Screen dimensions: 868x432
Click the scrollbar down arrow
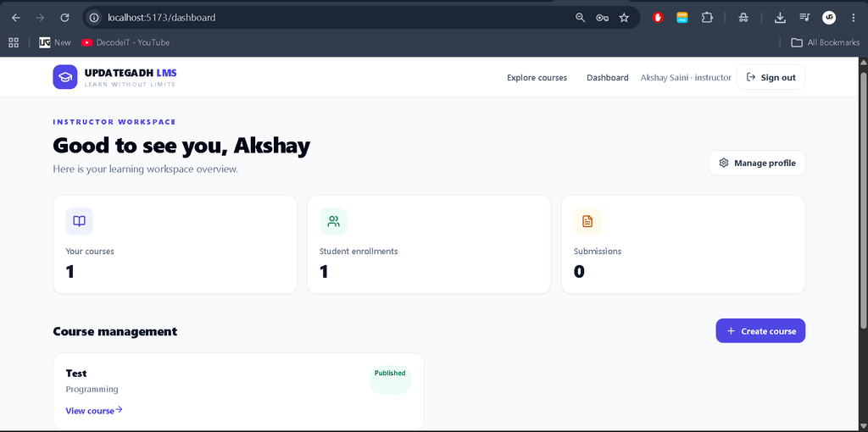click(864, 426)
